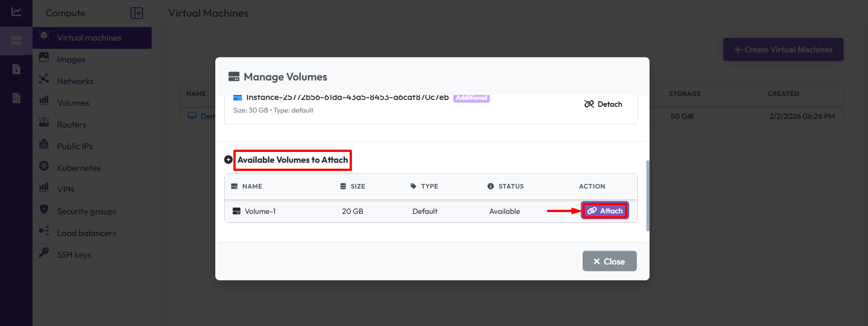Image resolution: width=868 pixels, height=326 pixels.
Task: Open SSH keys page
Action: [x=74, y=255]
